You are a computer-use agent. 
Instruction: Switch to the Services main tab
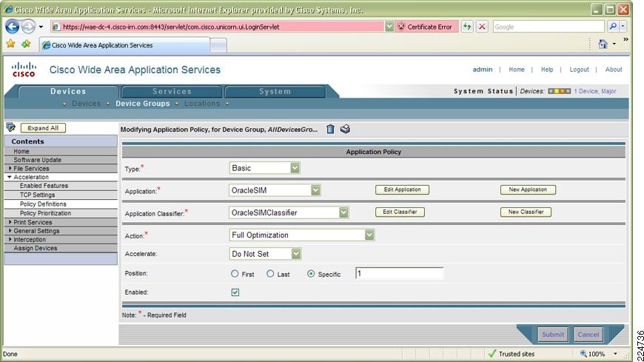172,91
